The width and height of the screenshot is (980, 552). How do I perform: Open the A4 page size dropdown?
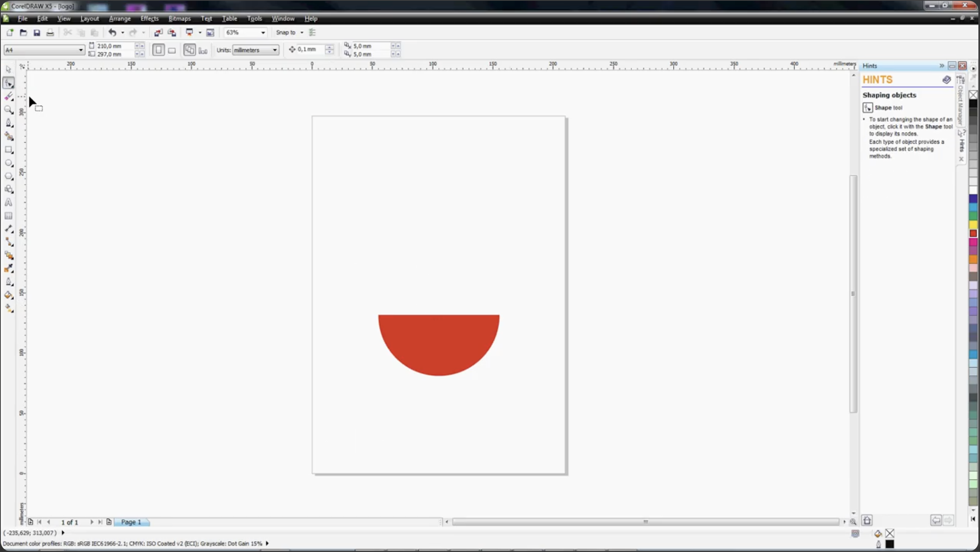pyautogui.click(x=80, y=50)
